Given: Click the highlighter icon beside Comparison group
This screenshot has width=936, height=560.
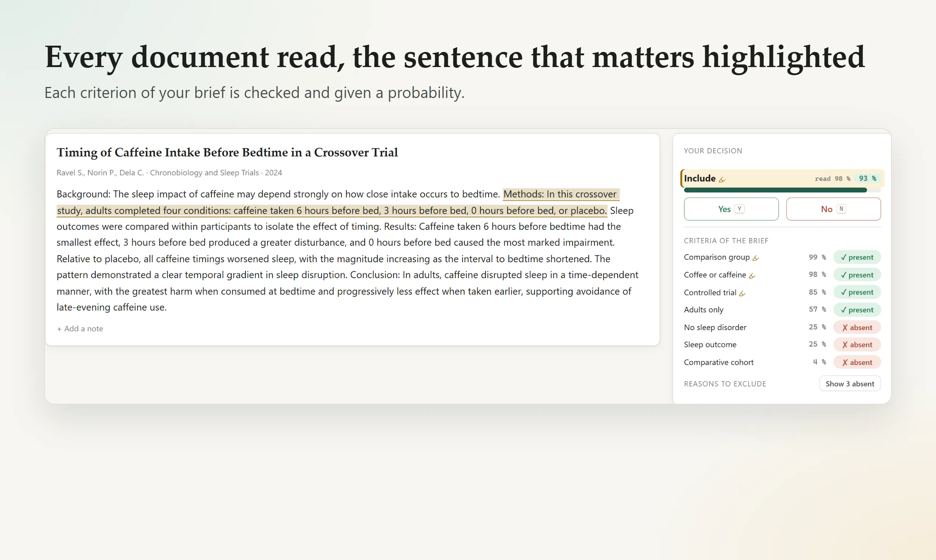Looking at the screenshot, I should click(x=755, y=258).
